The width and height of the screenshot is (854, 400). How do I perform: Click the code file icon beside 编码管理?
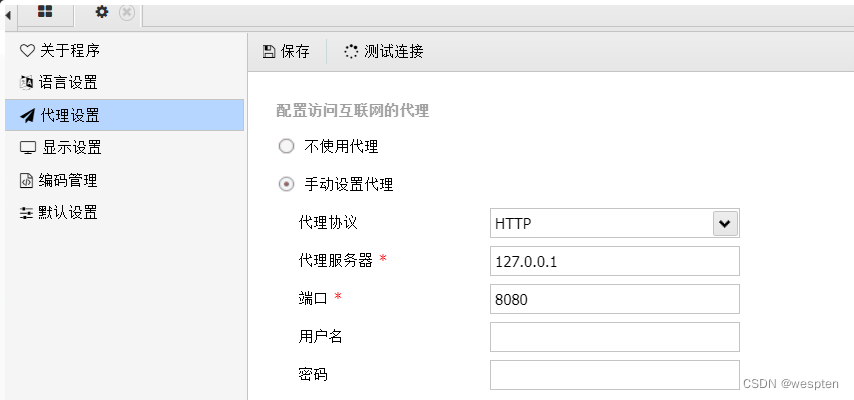[27, 181]
